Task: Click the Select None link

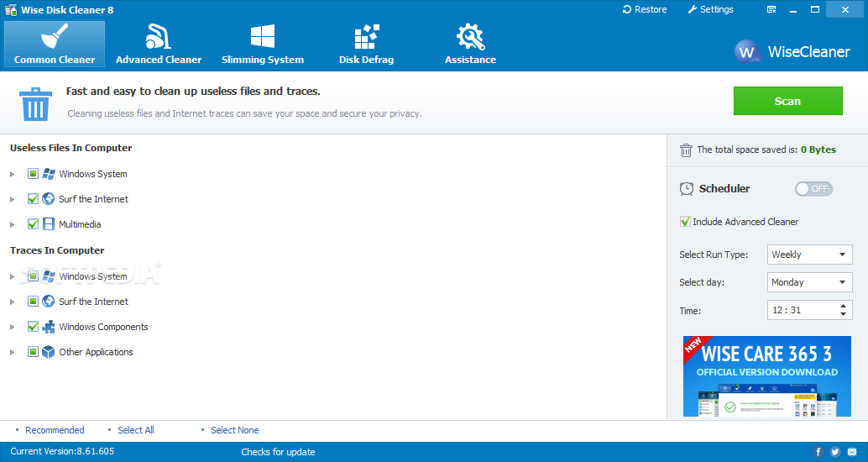Action: [x=235, y=430]
